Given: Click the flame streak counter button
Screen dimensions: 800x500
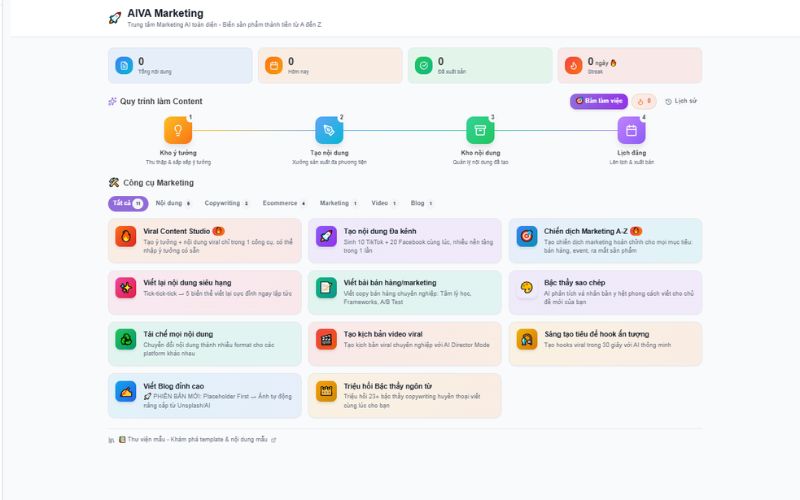Looking at the screenshot, I should [x=644, y=101].
